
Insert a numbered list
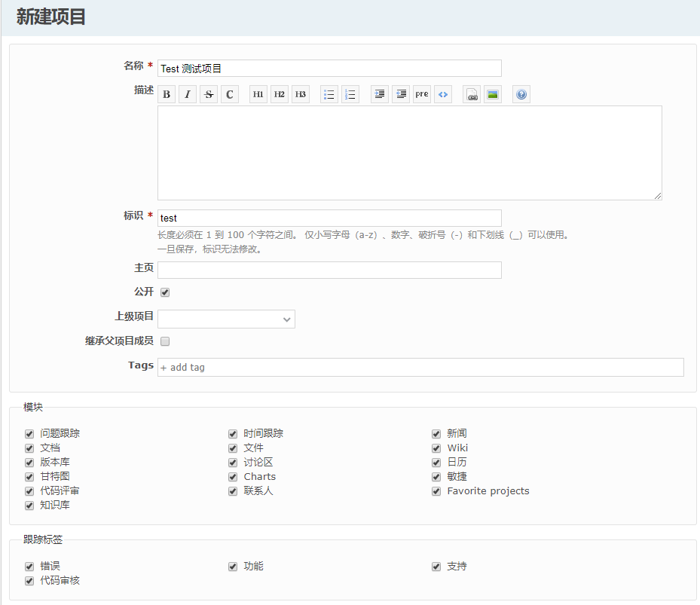(350, 94)
